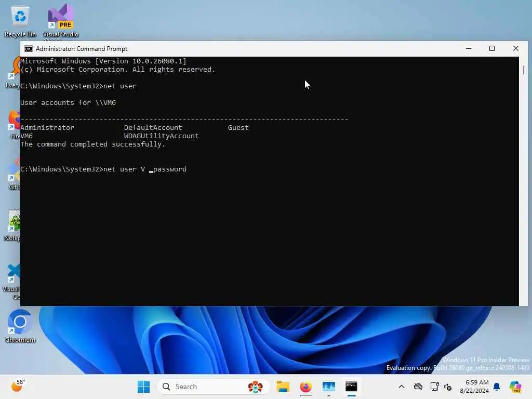Click the Command Prompt vertical scrollbar thumb
This screenshot has width=532, height=399.
coord(524,70)
